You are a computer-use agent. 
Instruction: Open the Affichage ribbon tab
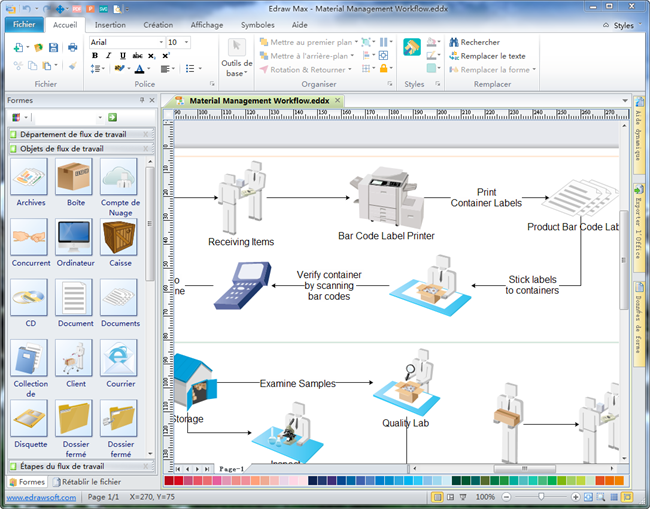pos(207,24)
